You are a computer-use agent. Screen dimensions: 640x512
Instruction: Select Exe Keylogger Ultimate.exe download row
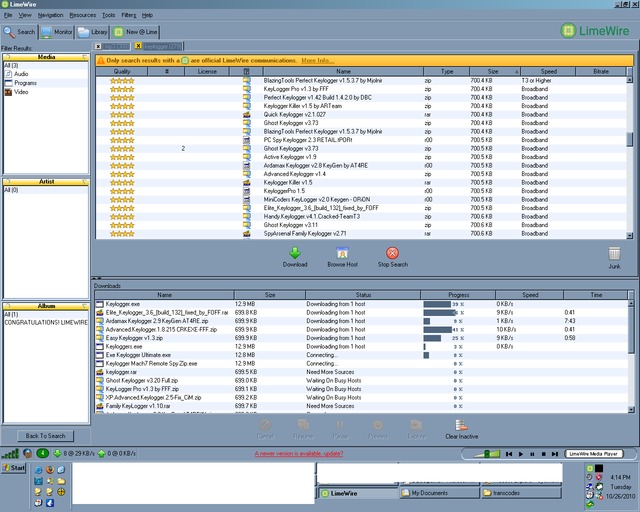(x=361, y=355)
